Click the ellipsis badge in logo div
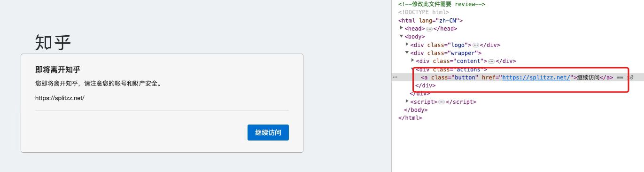Viewport: 644px width, 172px height. point(475,46)
